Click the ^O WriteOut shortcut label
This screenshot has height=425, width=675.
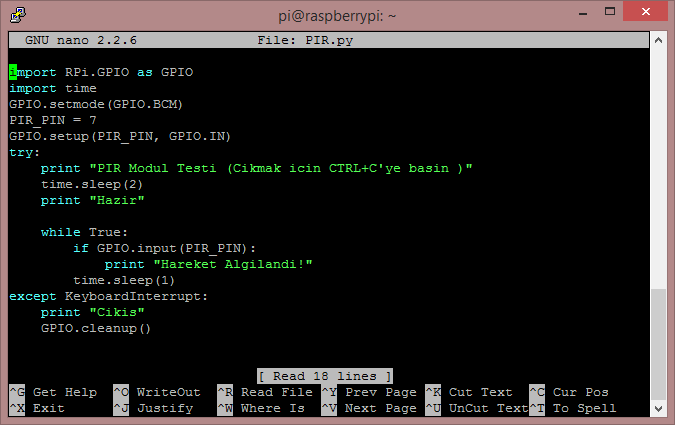pyautogui.click(x=157, y=392)
